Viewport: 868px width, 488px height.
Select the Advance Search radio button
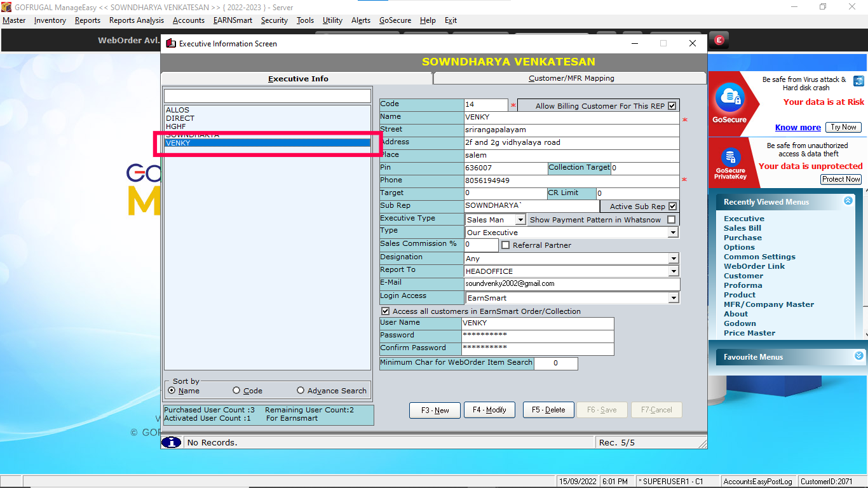pyautogui.click(x=301, y=391)
